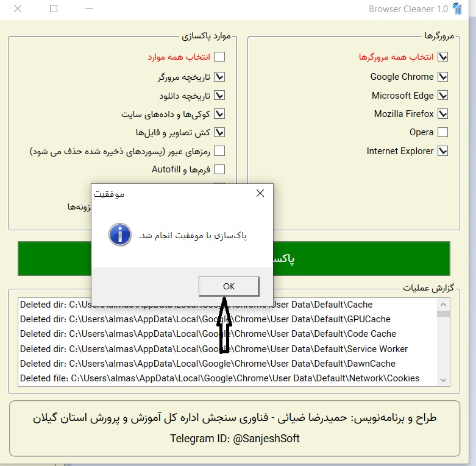Click the log scrollbar up arrow
Image resolution: width=476 pixels, height=466 pixels.
point(444,303)
